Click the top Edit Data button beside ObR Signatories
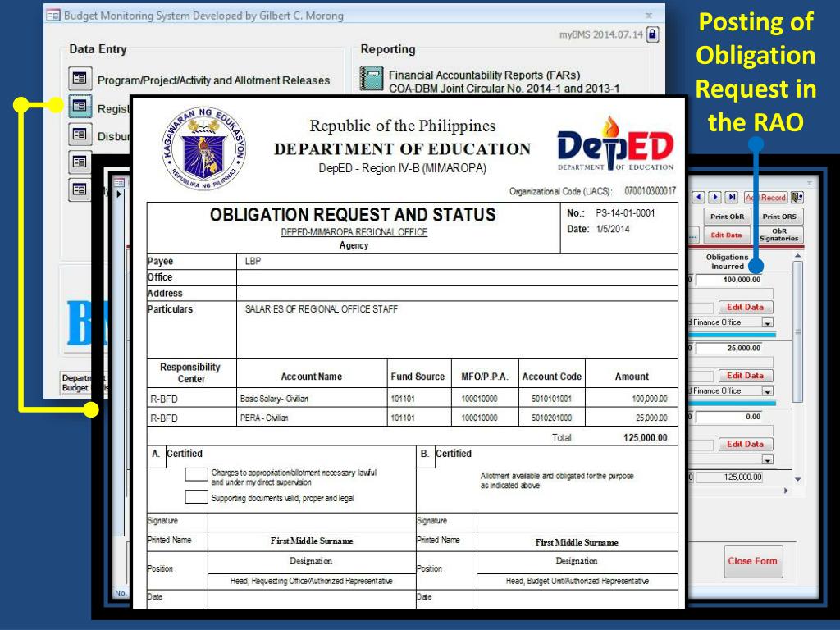 click(x=726, y=235)
